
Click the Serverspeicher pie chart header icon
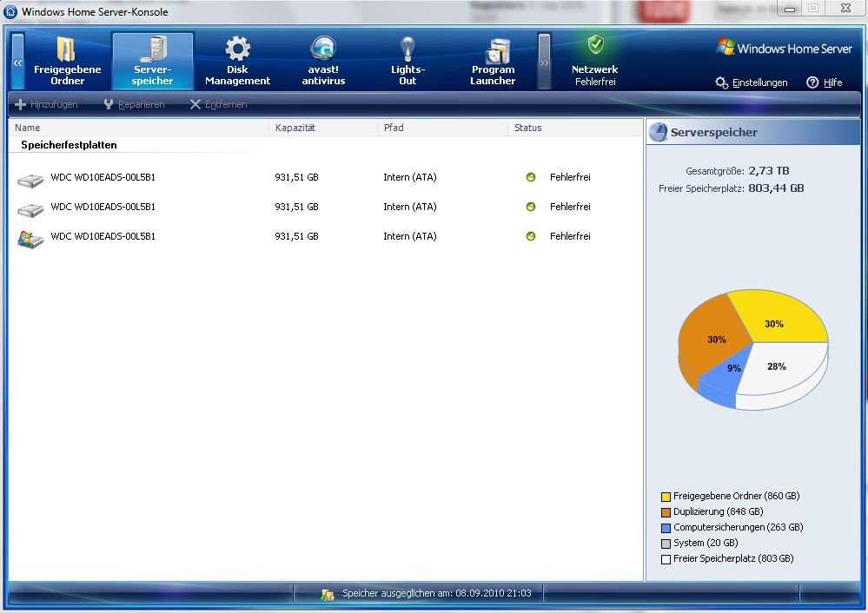[x=659, y=132]
